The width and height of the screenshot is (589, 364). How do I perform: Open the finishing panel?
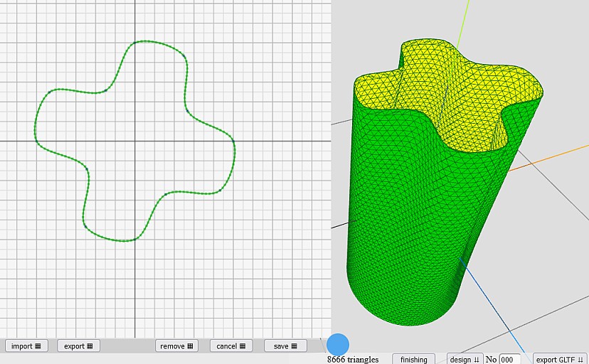(414, 360)
